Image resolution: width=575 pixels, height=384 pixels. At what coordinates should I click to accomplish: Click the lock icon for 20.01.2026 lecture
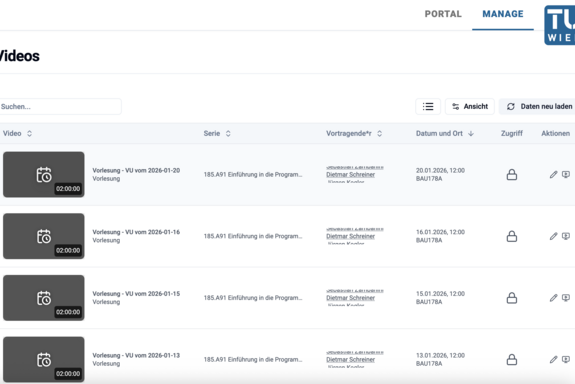tap(512, 175)
